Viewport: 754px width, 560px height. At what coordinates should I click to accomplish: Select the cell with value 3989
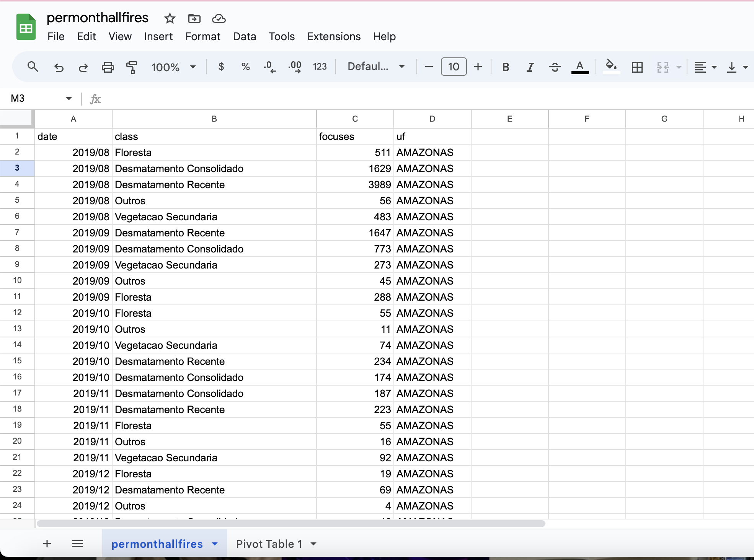click(355, 185)
